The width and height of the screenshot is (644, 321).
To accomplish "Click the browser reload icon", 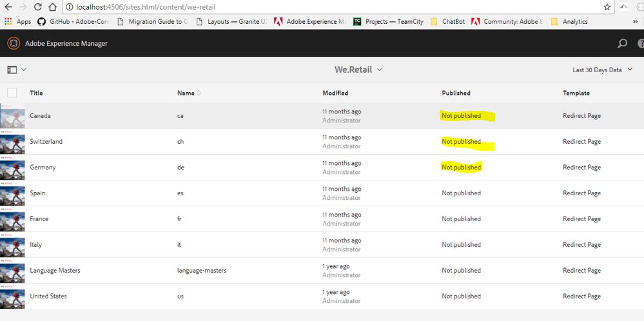I will 38,7.
